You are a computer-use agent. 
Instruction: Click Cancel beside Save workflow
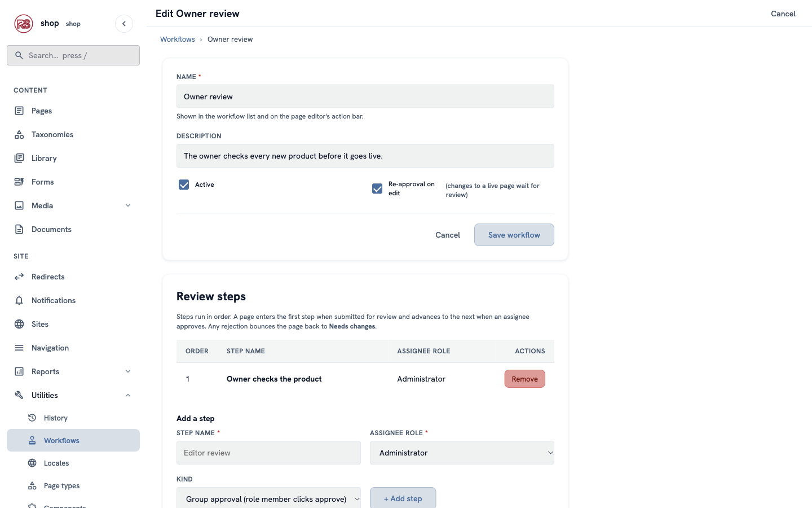click(x=448, y=235)
